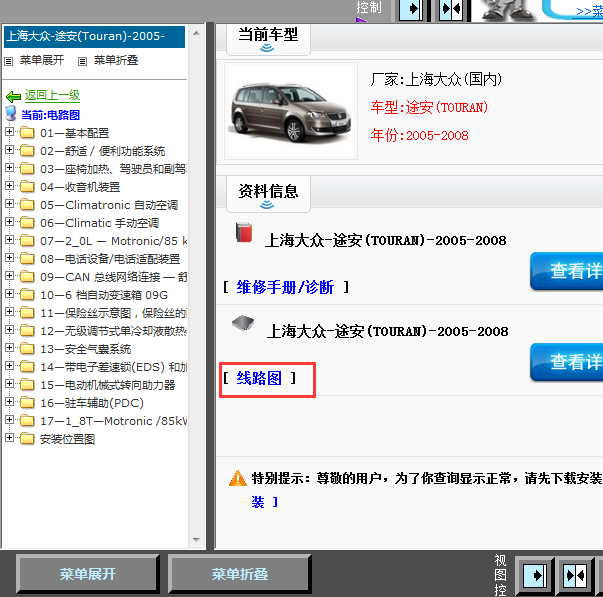Click the sidebar scrollbar up arrow
This screenshot has width=603, height=597.
pyautogui.click(x=196, y=33)
